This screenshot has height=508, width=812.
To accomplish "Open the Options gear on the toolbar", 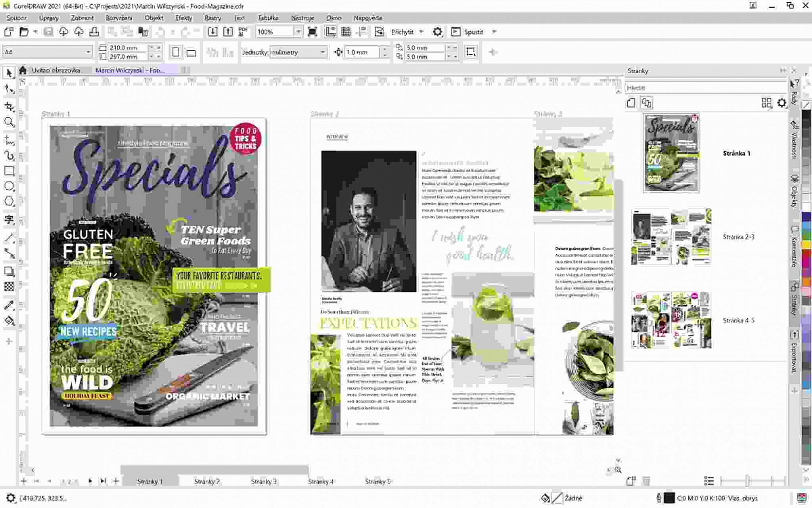I will (x=437, y=31).
